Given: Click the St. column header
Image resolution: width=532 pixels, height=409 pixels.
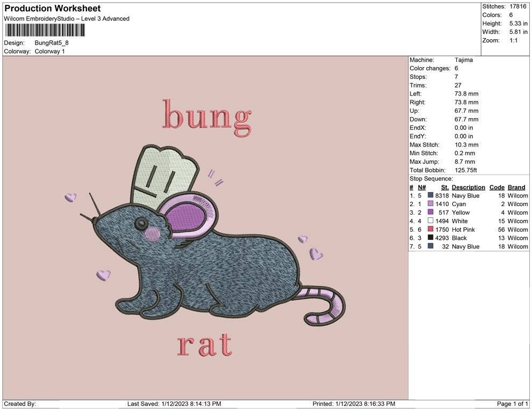Looking at the screenshot, I should tap(444, 187).
